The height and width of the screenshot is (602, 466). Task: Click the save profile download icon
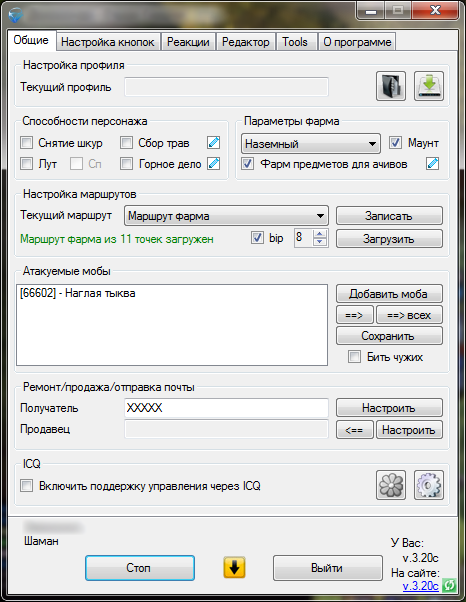429,86
